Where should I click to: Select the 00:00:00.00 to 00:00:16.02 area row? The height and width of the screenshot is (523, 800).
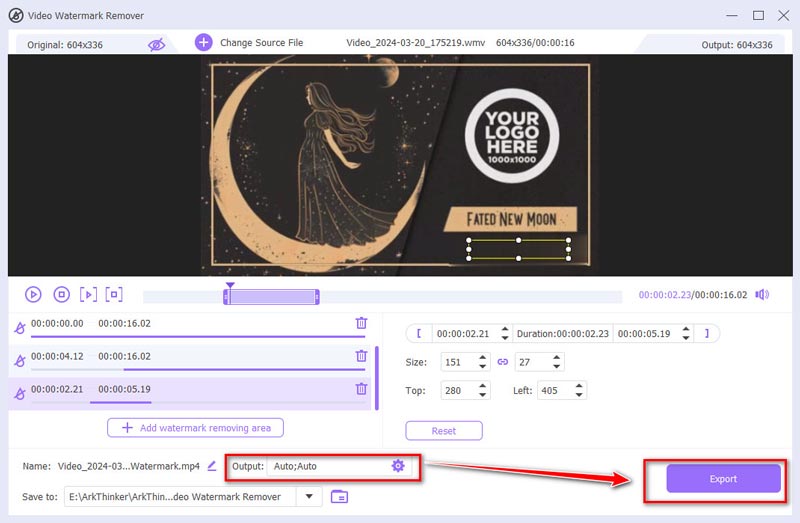[x=190, y=327]
